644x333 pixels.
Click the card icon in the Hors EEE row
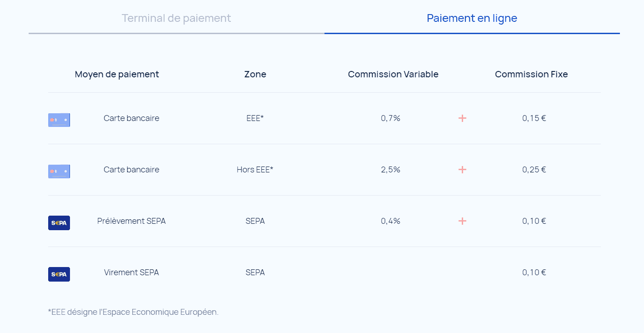[x=59, y=171]
